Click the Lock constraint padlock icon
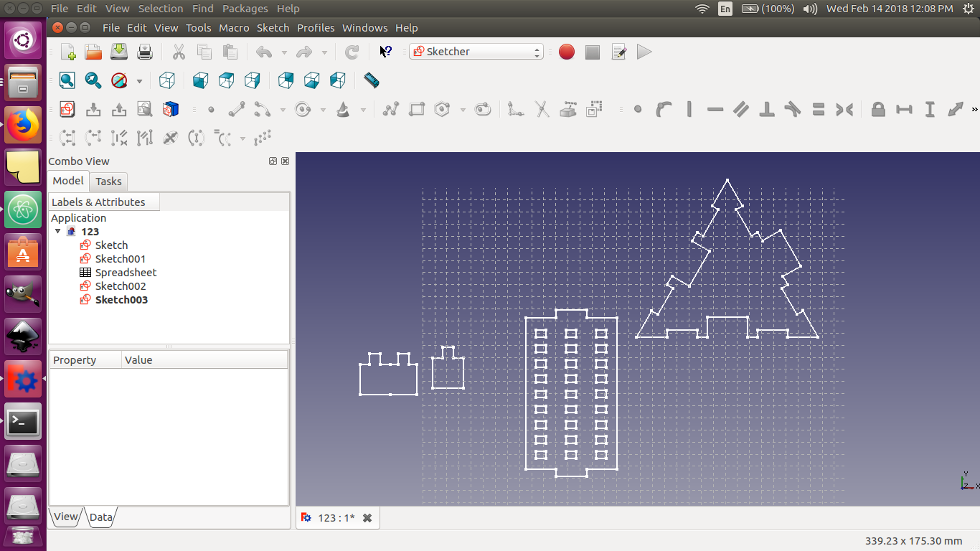The width and height of the screenshot is (980, 551). point(877,109)
